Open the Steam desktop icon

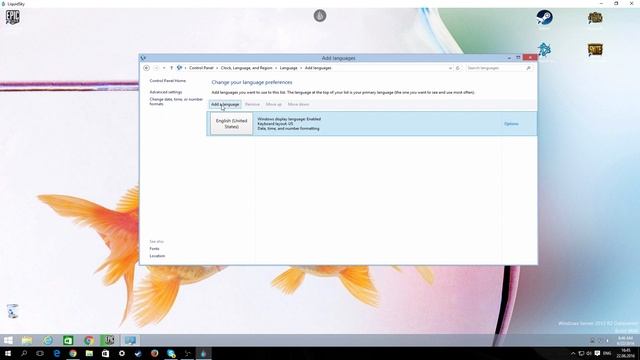click(x=544, y=18)
